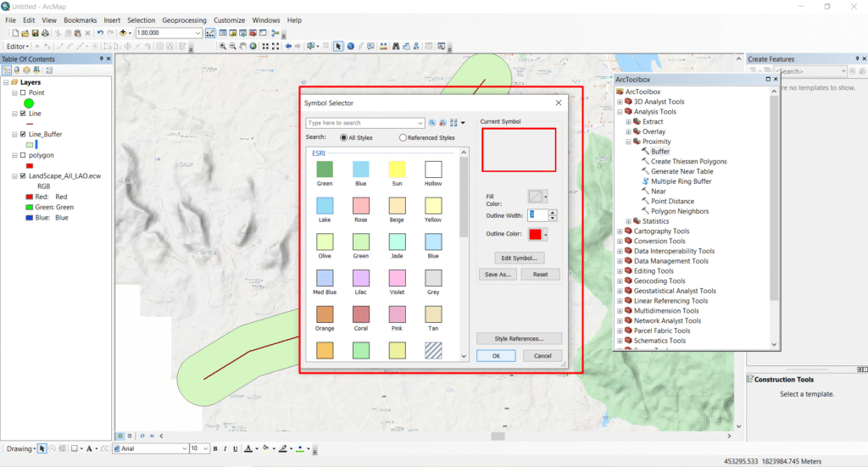Expand the Extract toolset
Image resolution: width=868 pixels, height=467 pixels.
(628, 122)
